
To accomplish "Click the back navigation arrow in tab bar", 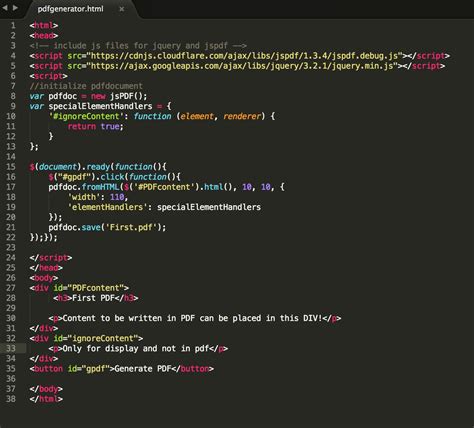I will pos(5,8).
